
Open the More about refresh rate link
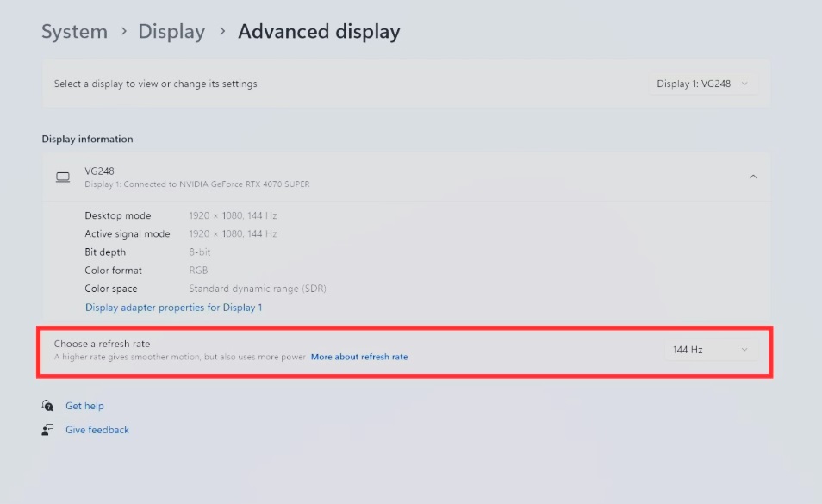coord(359,356)
